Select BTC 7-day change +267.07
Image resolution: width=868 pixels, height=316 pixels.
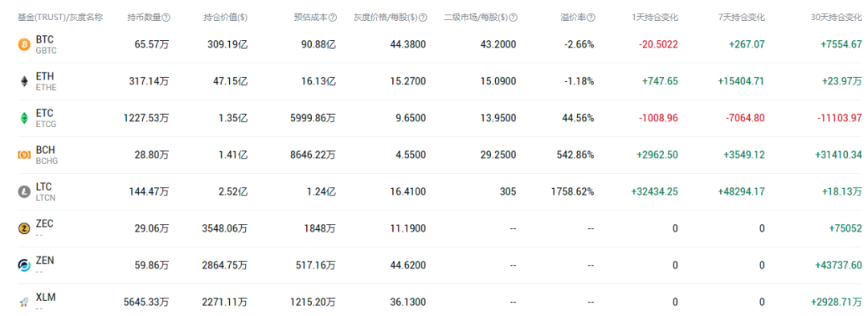click(746, 45)
